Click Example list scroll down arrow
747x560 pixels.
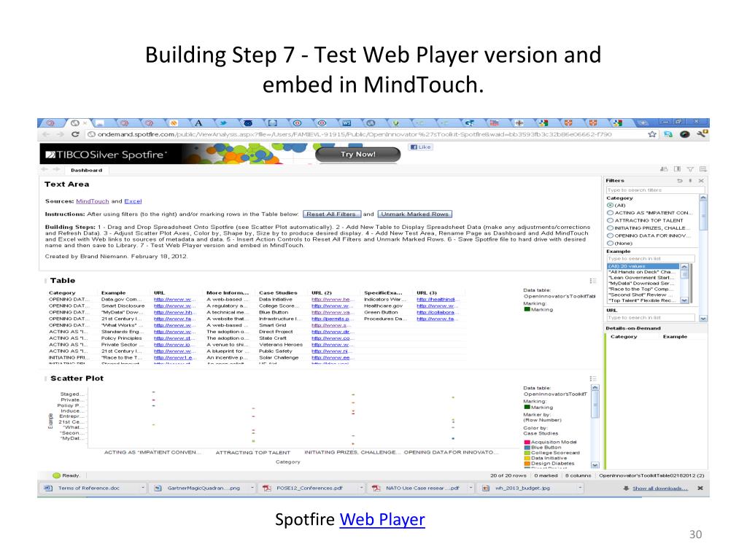point(684,300)
